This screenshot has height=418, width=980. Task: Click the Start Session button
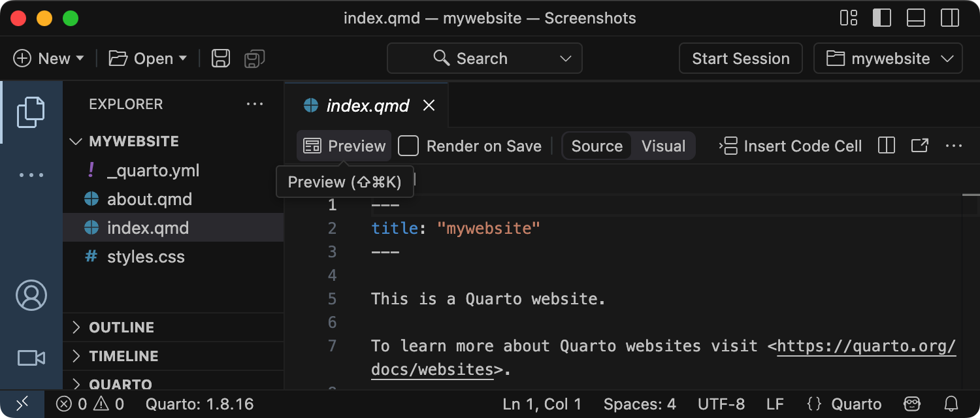[x=740, y=59]
